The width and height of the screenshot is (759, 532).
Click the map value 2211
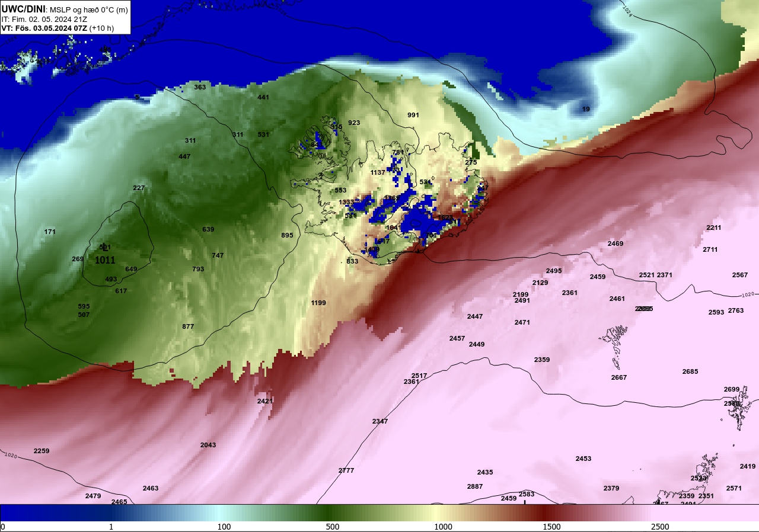714,227
